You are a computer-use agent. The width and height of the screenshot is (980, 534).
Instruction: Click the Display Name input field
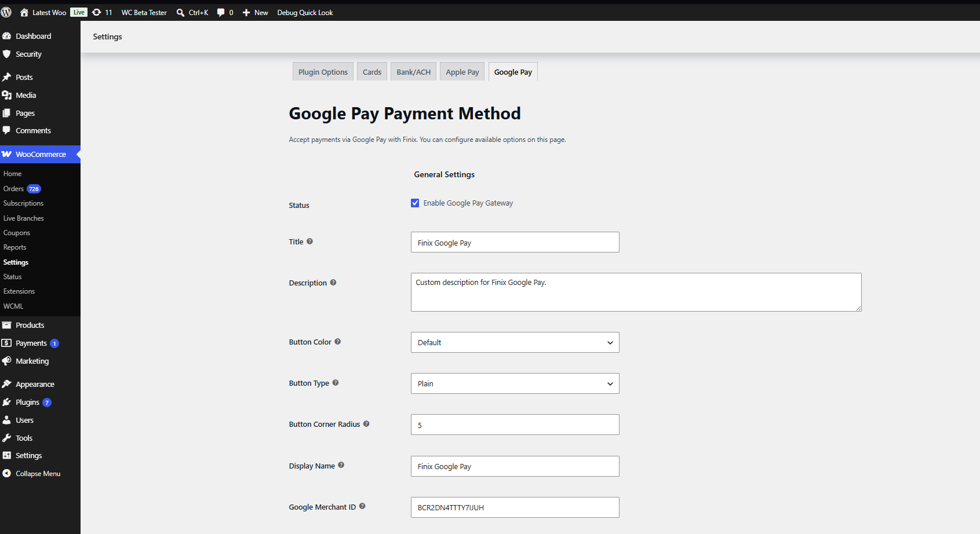pyautogui.click(x=515, y=466)
